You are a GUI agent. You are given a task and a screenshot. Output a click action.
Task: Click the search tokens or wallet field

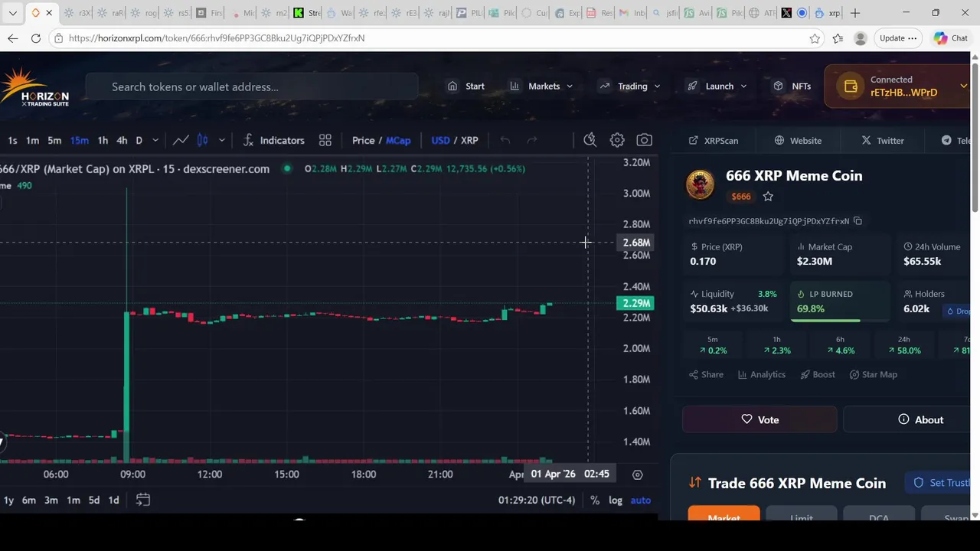pos(252,86)
